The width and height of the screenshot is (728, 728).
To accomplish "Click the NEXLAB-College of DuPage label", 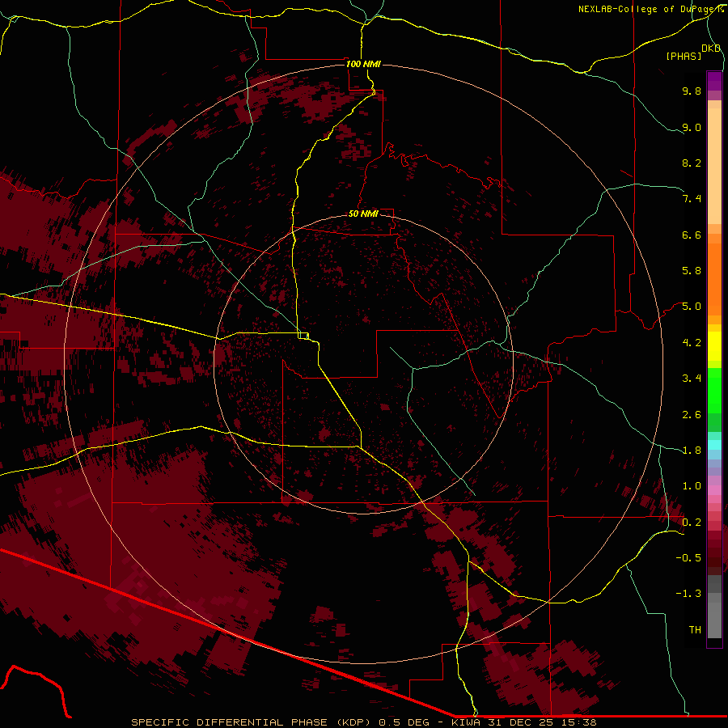I will [647, 9].
